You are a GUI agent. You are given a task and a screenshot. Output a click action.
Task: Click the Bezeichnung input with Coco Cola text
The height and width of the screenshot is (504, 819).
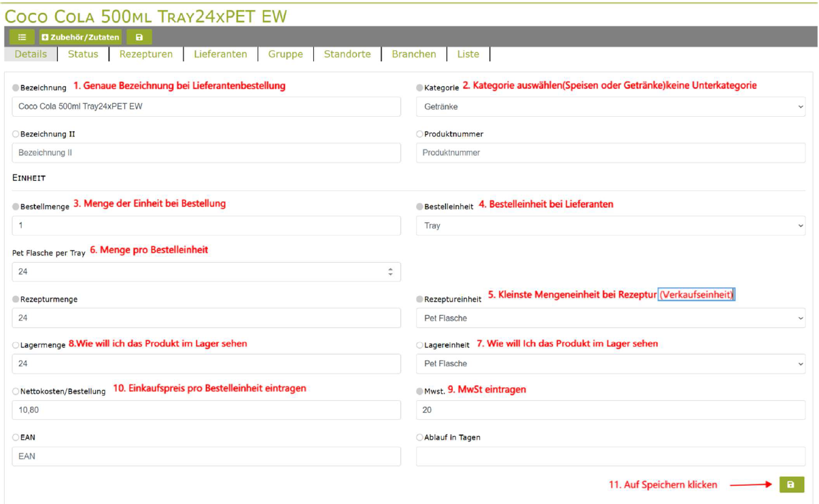(207, 107)
